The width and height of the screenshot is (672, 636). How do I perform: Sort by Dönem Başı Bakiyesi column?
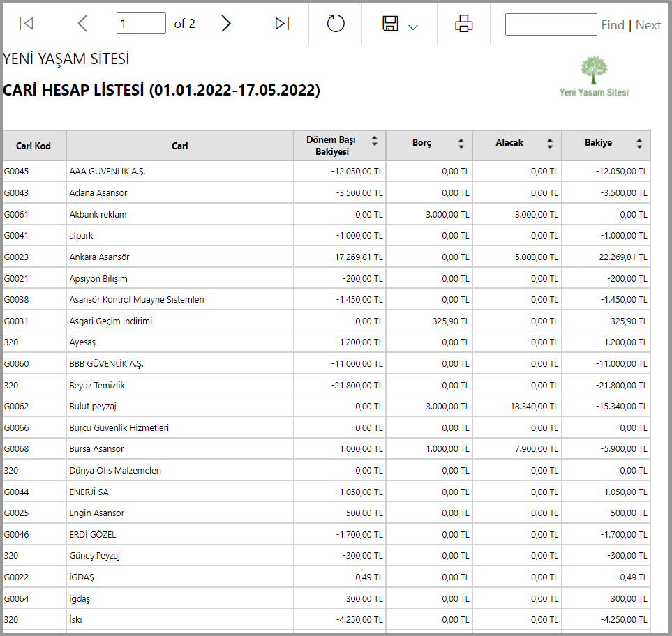375,142
